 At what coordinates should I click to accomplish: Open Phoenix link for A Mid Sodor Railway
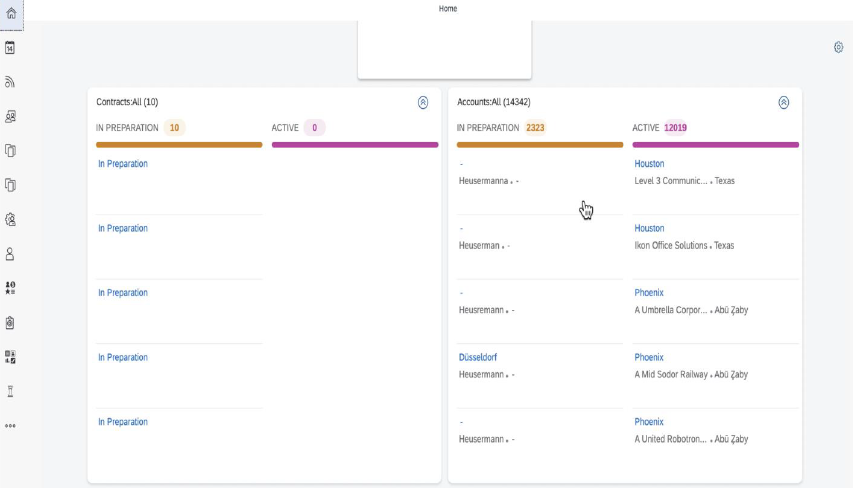click(649, 358)
